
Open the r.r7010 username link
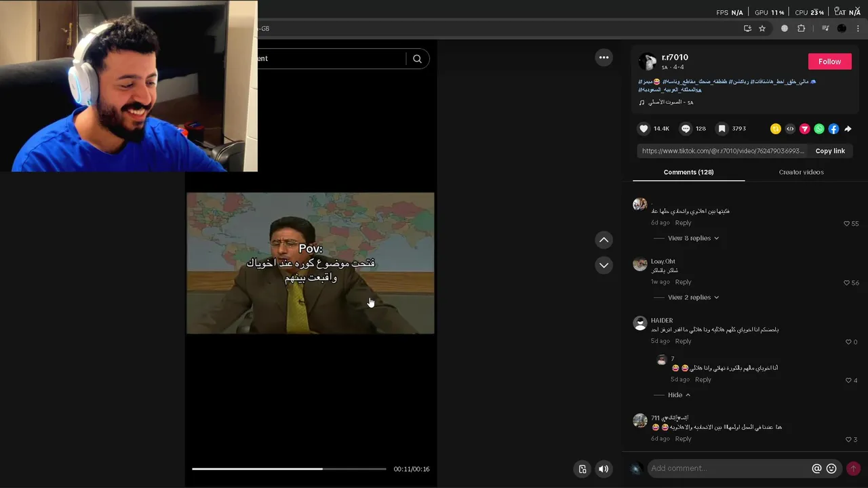pos(675,58)
